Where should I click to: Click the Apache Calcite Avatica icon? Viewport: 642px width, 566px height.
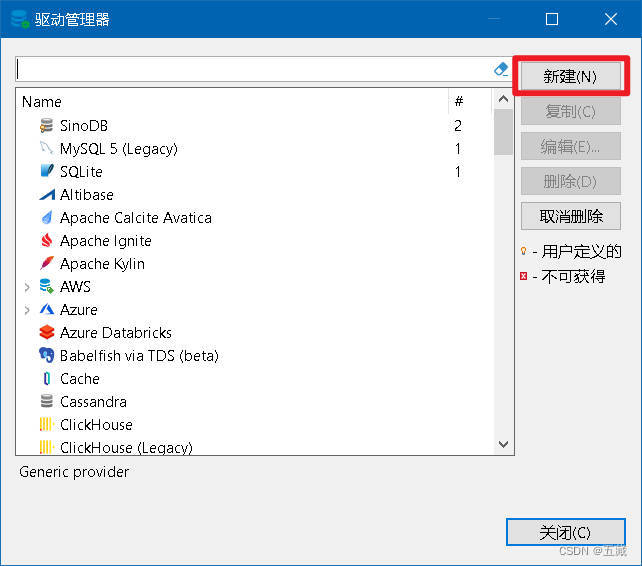(47, 217)
